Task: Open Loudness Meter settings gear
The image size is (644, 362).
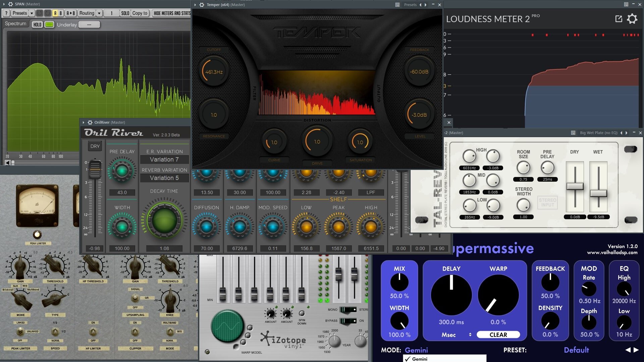Action: pos(632,19)
